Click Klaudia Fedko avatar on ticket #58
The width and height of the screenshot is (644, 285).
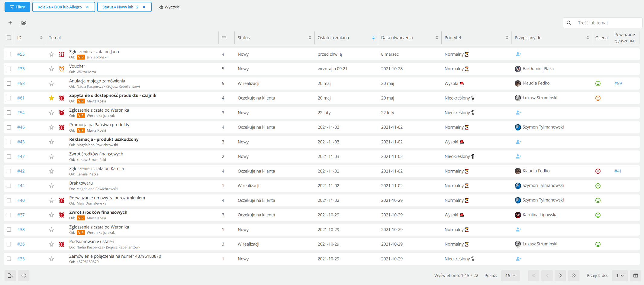click(x=518, y=83)
